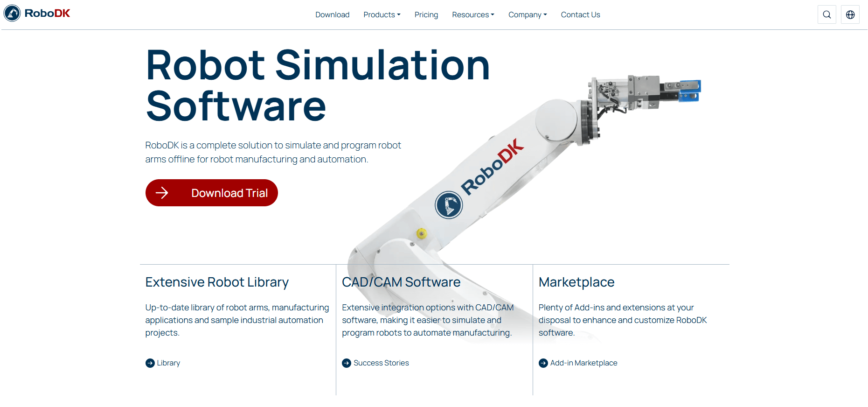The width and height of the screenshot is (868, 407).
Task: Go to the Pricing page
Action: 426,15
